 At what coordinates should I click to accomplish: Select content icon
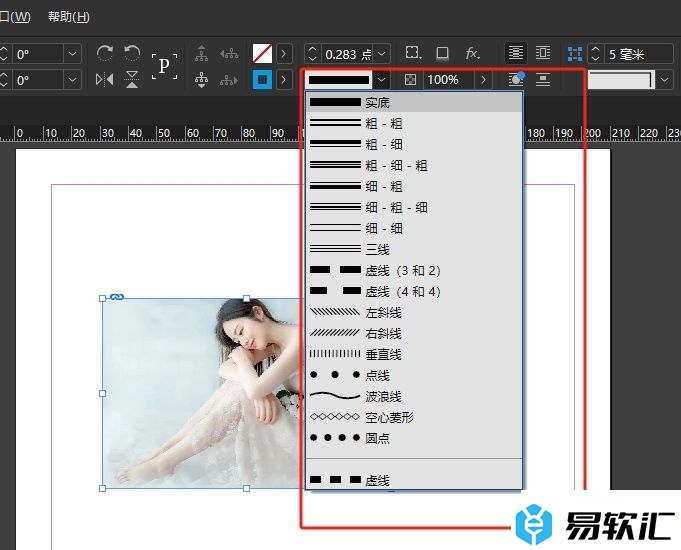201,80
